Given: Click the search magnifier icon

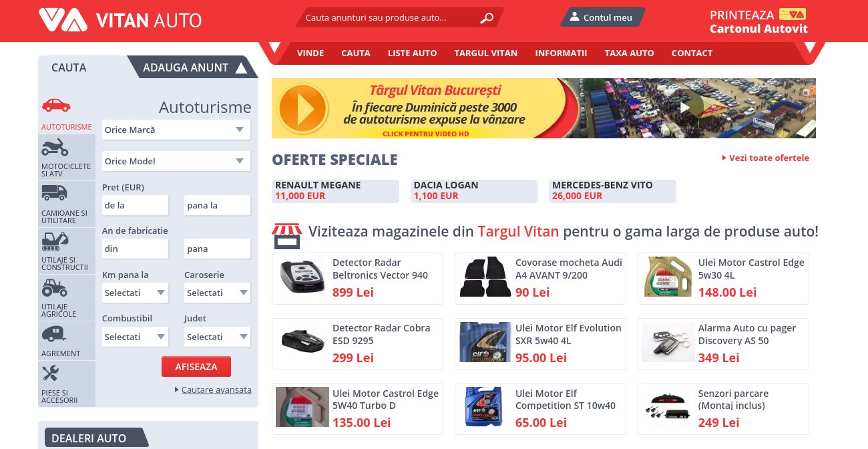Looking at the screenshot, I should pyautogui.click(x=487, y=18).
